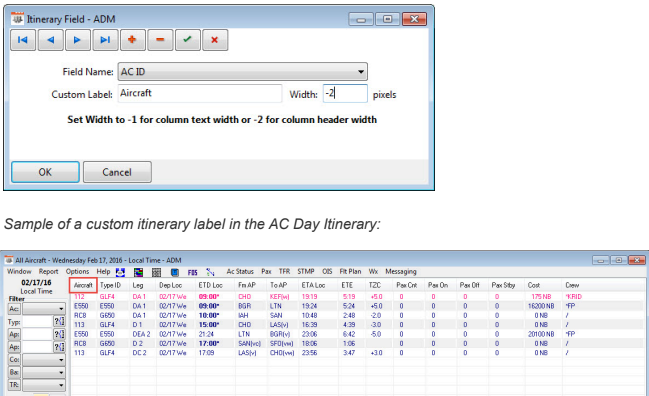Click the DEA 2 leg cell
Screen dimensions: 649x396
pyautogui.click(x=142, y=334)
